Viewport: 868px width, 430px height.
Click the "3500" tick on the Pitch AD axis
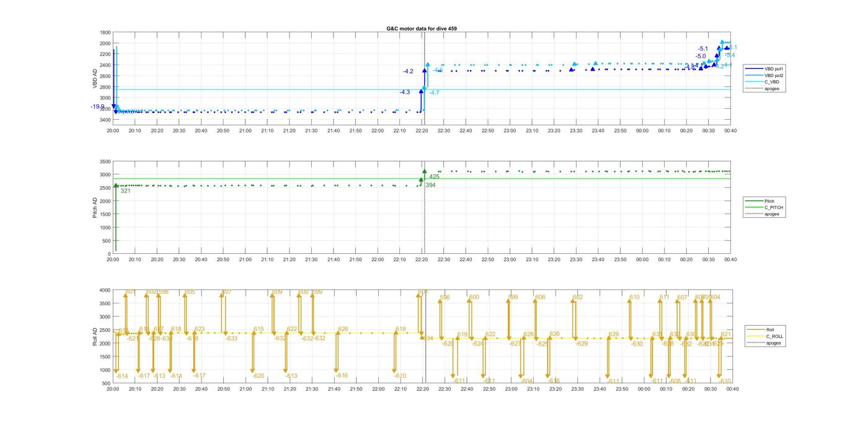105,161
